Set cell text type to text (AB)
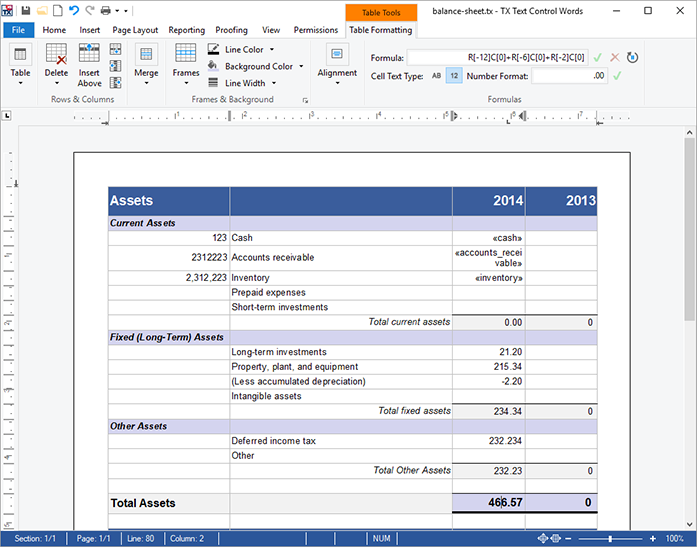 [x=437, y=76]
